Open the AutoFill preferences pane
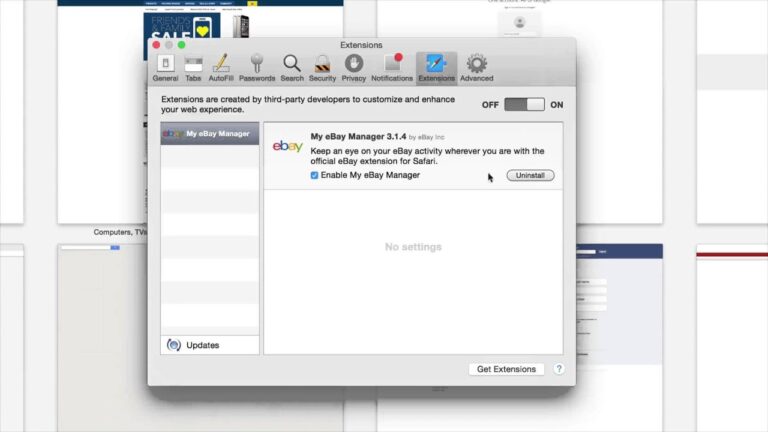 point(221,68)
